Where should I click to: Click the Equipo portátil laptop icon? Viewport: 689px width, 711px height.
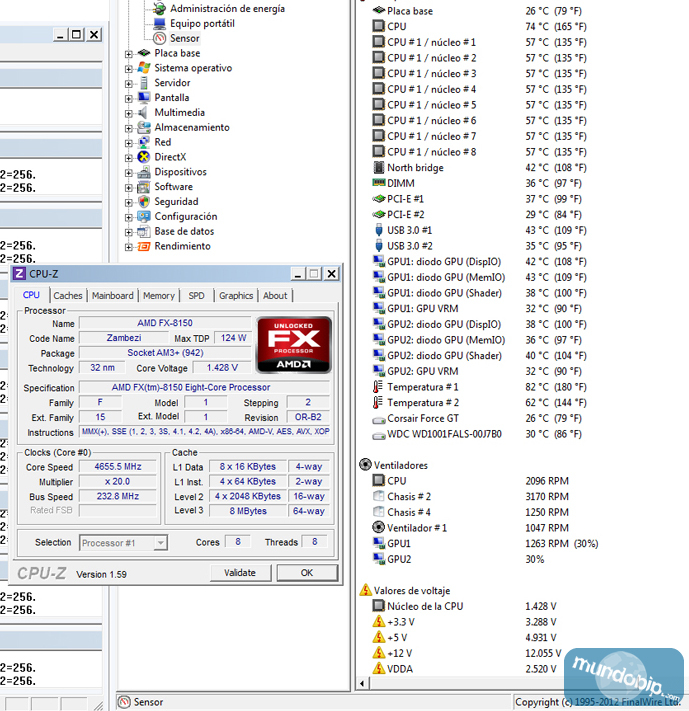pyautogui.click(x=159, y=23)
